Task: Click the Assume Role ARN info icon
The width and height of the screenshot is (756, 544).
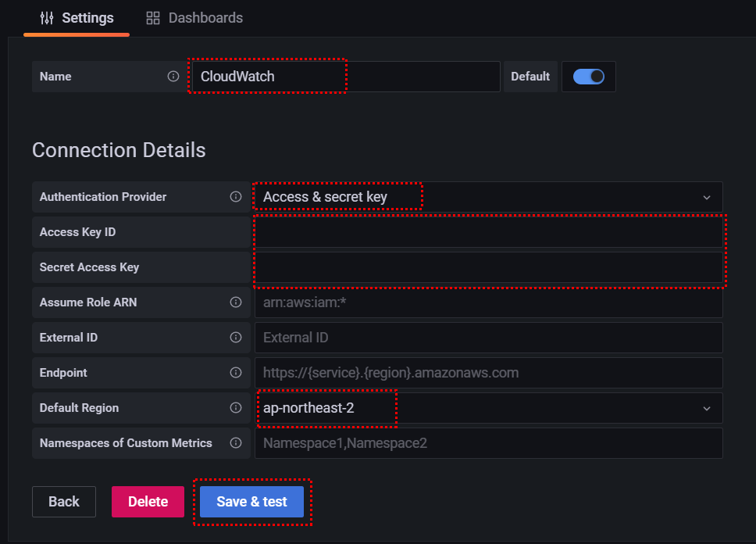Action: 236,302
